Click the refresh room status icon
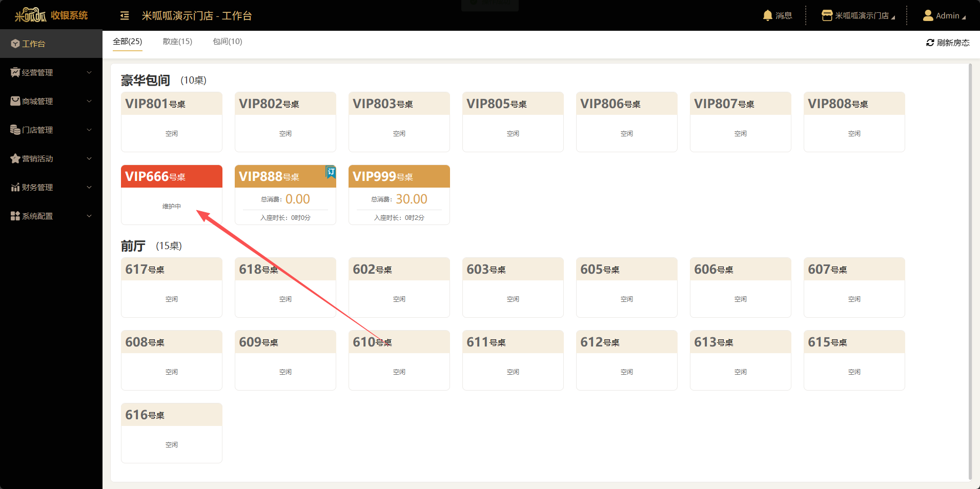The height and width of the screenshot is (489, 980). [930, 43]
